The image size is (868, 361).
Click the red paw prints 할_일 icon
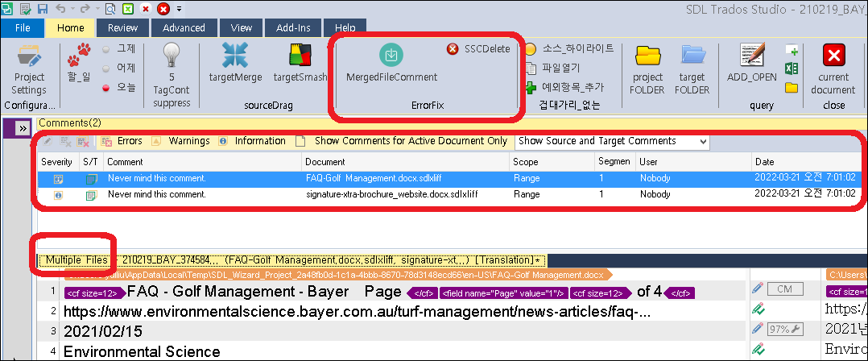point(79,62)
